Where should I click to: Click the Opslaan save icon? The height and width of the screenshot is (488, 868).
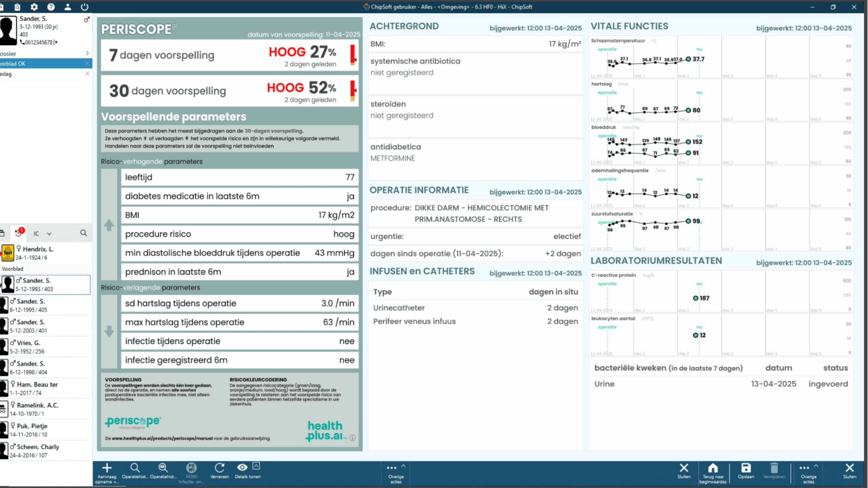pos(746,468)
